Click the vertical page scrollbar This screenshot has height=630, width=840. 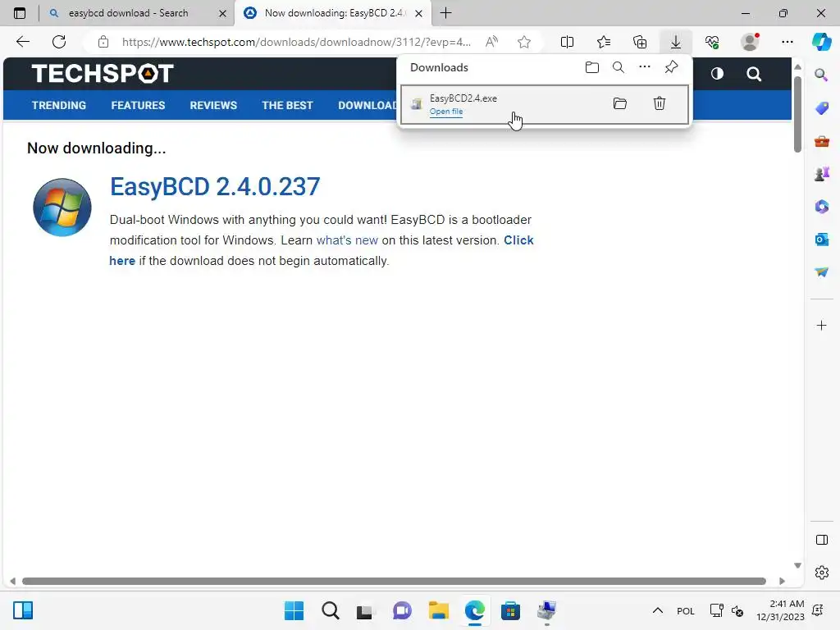797,115
